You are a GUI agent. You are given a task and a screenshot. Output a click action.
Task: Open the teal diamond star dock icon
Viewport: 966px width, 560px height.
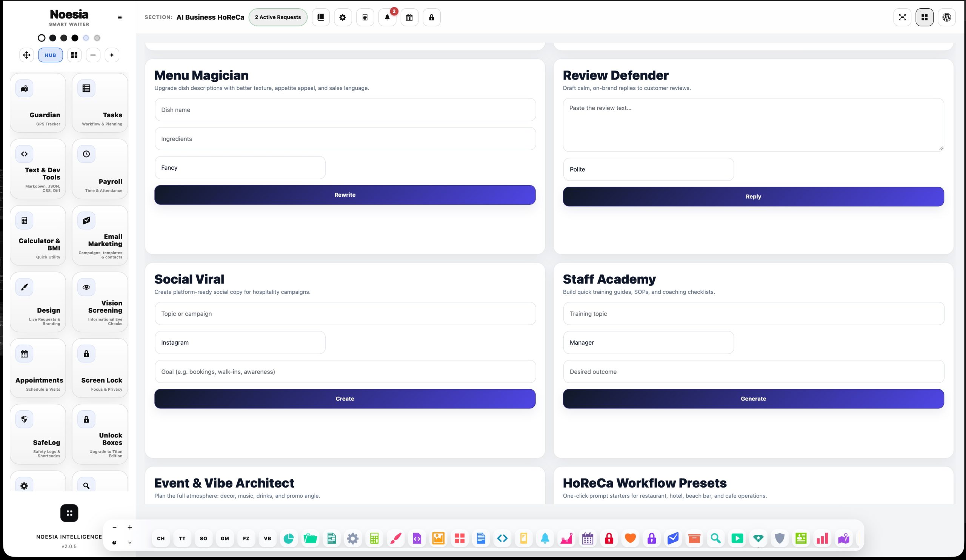click(x=758, y=538)
